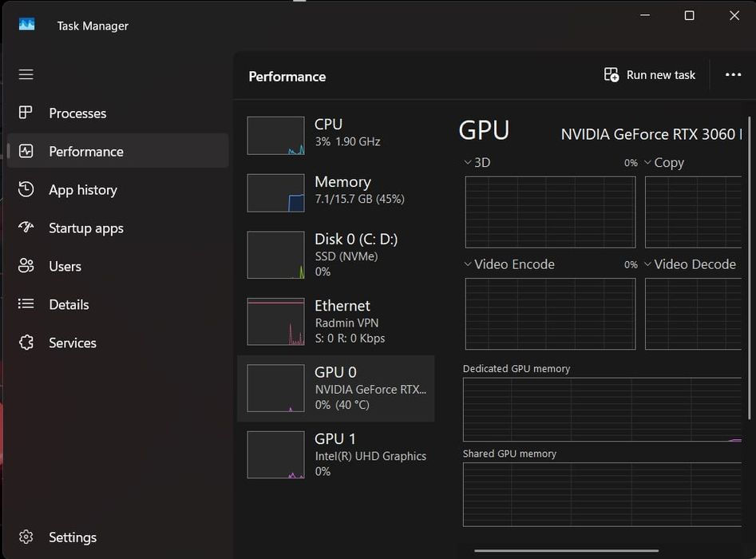756x559 pixels.
Task: Click the horizontal scrollbar at bottom
Action: point(567,550)
